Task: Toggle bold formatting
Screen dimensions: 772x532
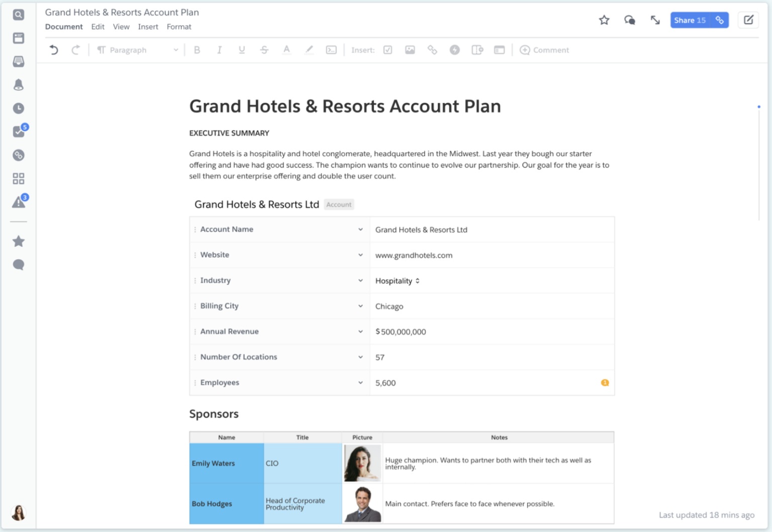Action: [197, 50]
